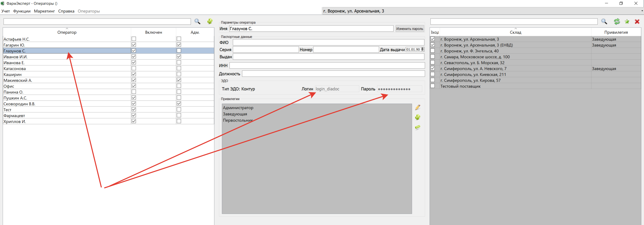Click the magnifier above the warehouse list
Image resolution: width=644 pixels, height=225 pixels.
[x=604, y=22]
